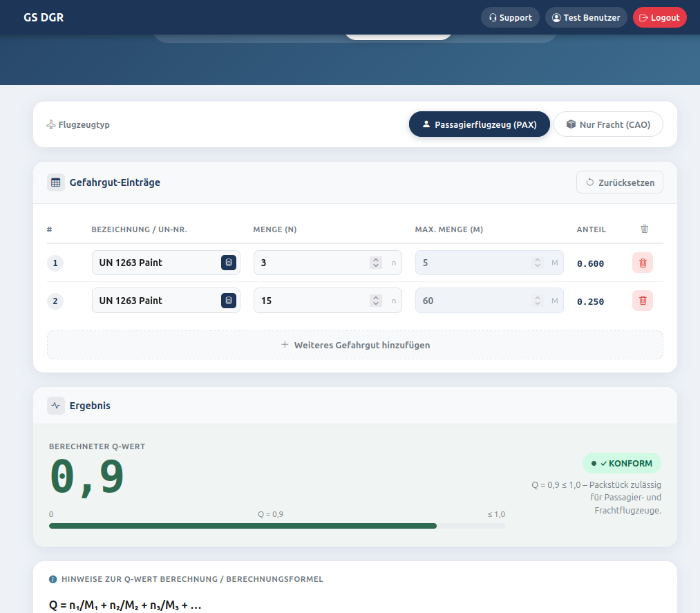
Task: Focus row 2 UN 1263 Paint field
Action: [166, 301]
